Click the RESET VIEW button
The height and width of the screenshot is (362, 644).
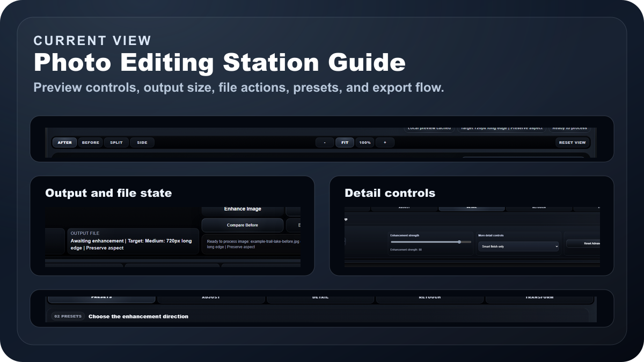pos(573,143)
